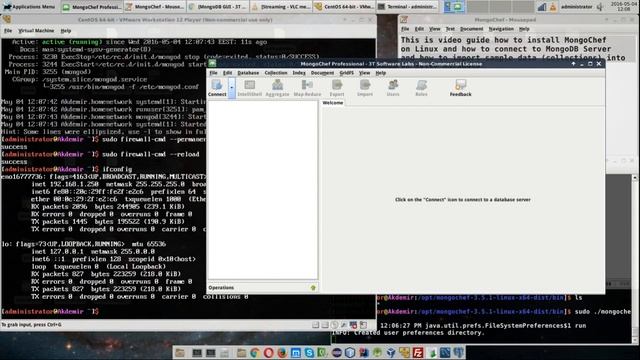The image size is (640, 360).
Task: Open MongoChef's View menu
Action: 364,73
